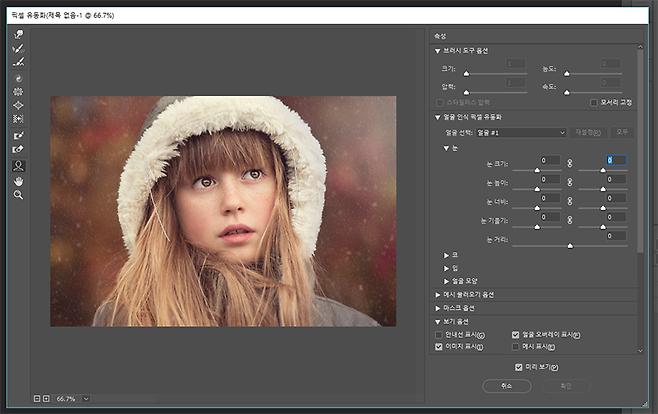Pick the Pucker tool
The width and height of the screenshot is (658, 414).
click(x=18, y=91)
